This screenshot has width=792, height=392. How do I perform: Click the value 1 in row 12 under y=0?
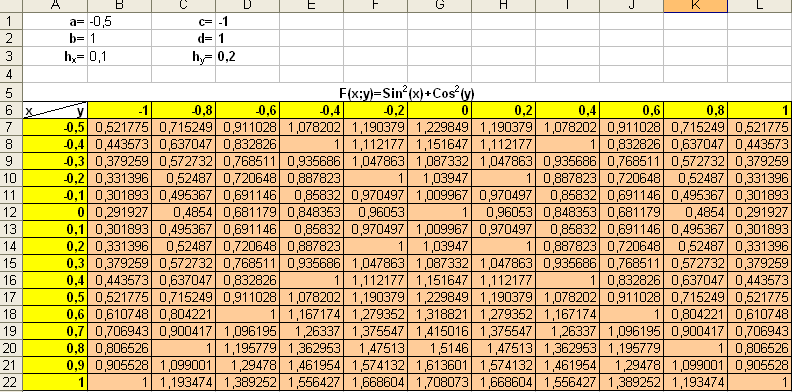439,212
